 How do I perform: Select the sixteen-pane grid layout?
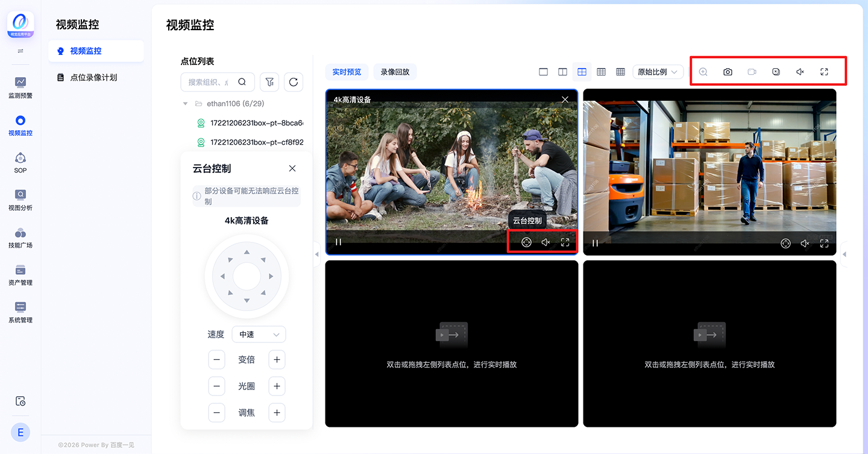pos(620,72)
